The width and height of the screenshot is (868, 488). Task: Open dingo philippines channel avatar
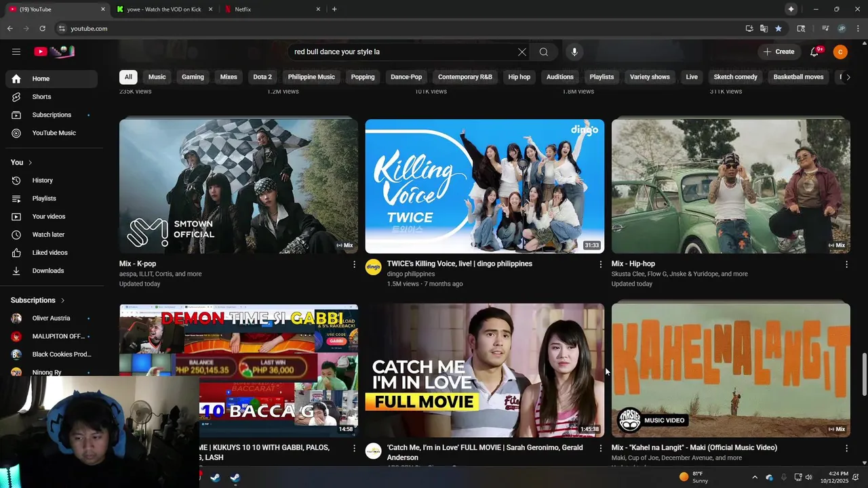374,267
